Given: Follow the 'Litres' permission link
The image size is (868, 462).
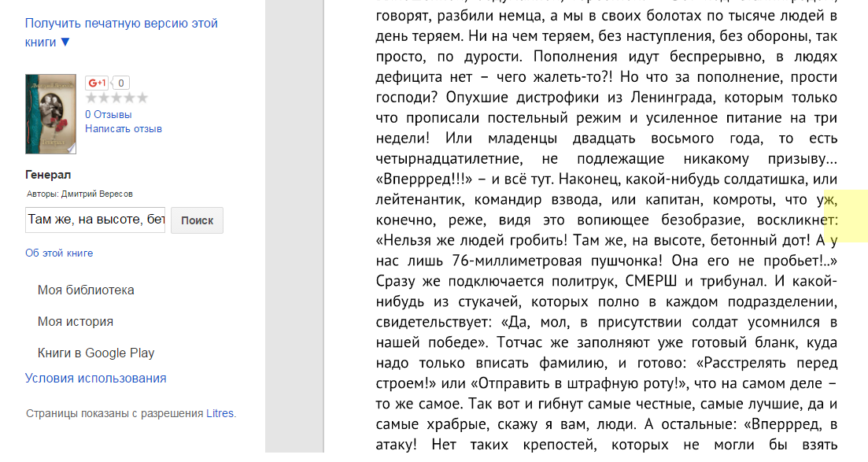Looking at the screenshot, I should coord(220,413).
